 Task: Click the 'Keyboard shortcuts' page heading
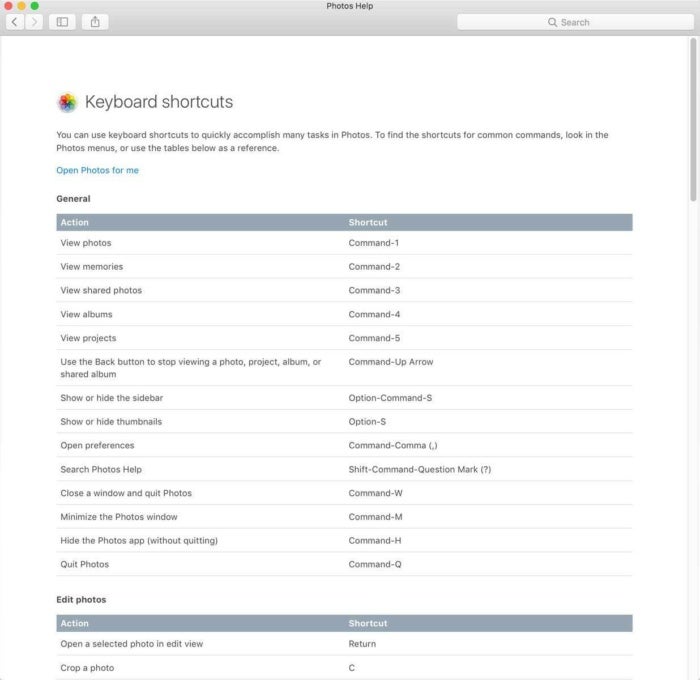tap(159, 102)
